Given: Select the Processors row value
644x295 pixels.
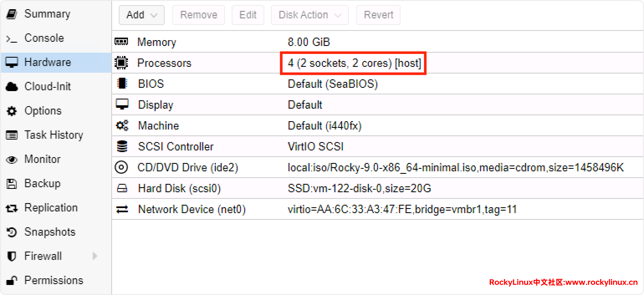Looking at the screenshot, I should 354,63.
